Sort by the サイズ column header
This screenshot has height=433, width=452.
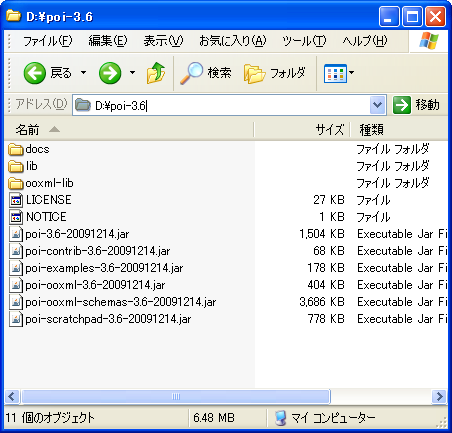pyautogui.click(x=302, y=129)
